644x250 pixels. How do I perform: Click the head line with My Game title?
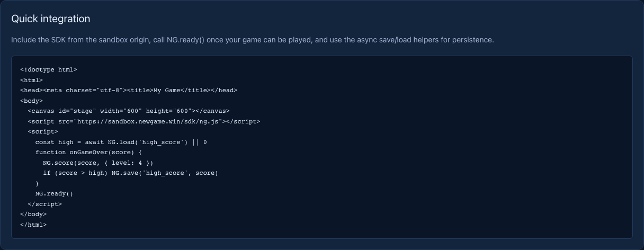tap(129, 90)
